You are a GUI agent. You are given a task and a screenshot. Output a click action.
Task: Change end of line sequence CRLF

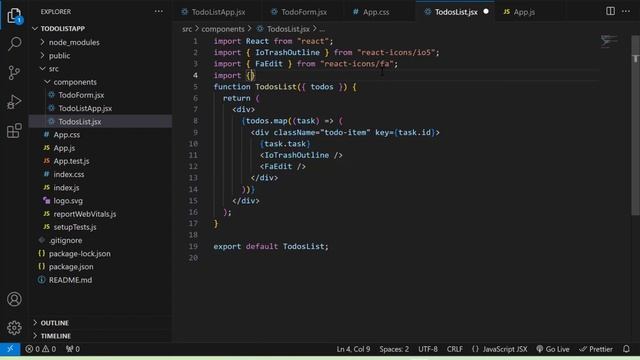coord(454,349)
